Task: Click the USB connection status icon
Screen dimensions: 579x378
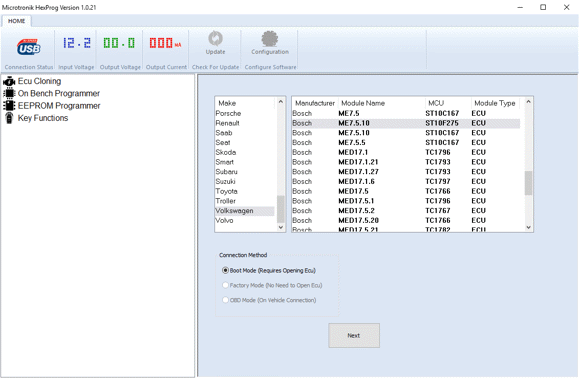Action: click(x=29, y=47)
